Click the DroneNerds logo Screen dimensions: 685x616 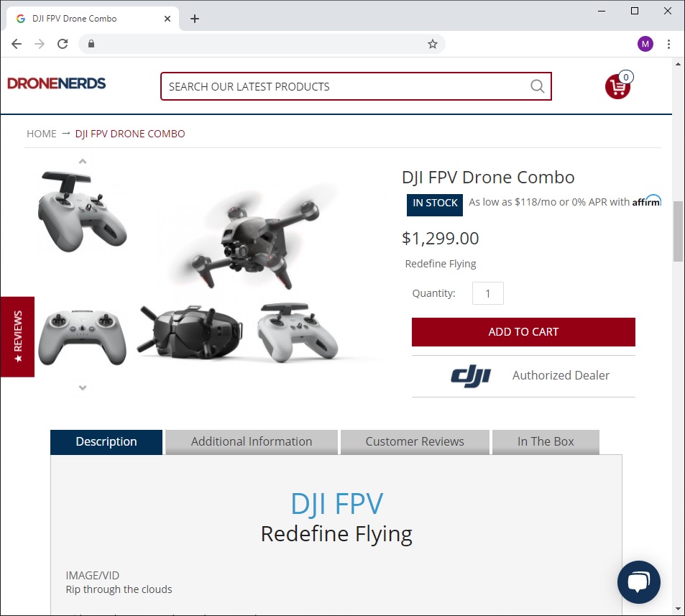[x=56, y=83]
